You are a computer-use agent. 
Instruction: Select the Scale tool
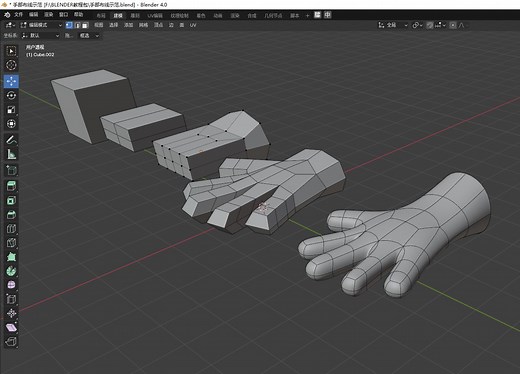tap(11, 110)
